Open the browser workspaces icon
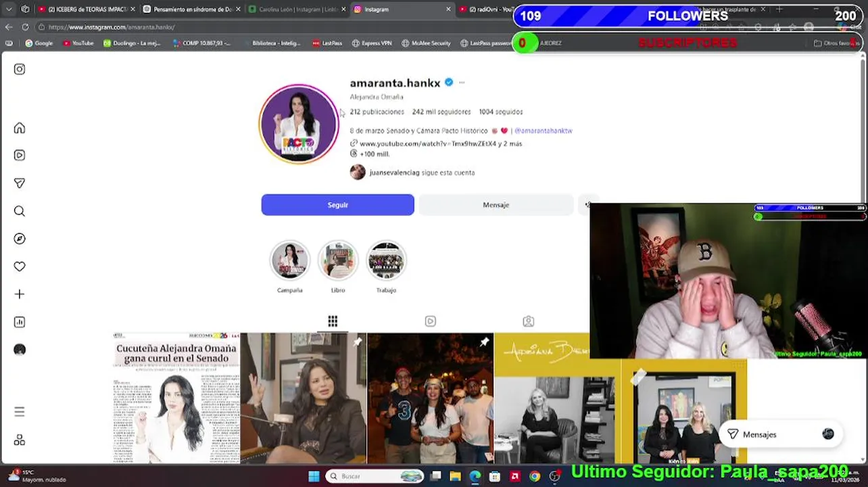Viewport: 868px width, 487px height. (x=25, y=9)
